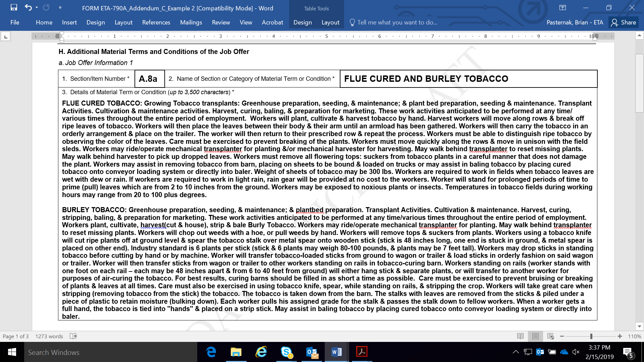Click the zoom in plus icon

[x=620, y=336]
